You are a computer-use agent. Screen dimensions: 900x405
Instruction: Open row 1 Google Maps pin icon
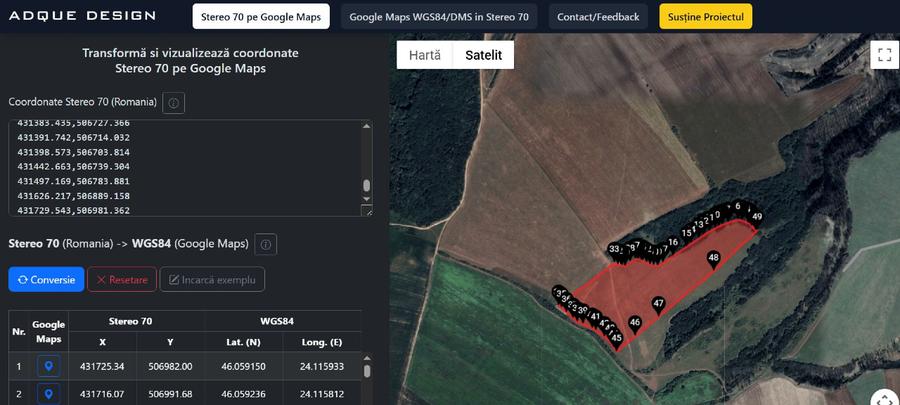click(49, 366)
